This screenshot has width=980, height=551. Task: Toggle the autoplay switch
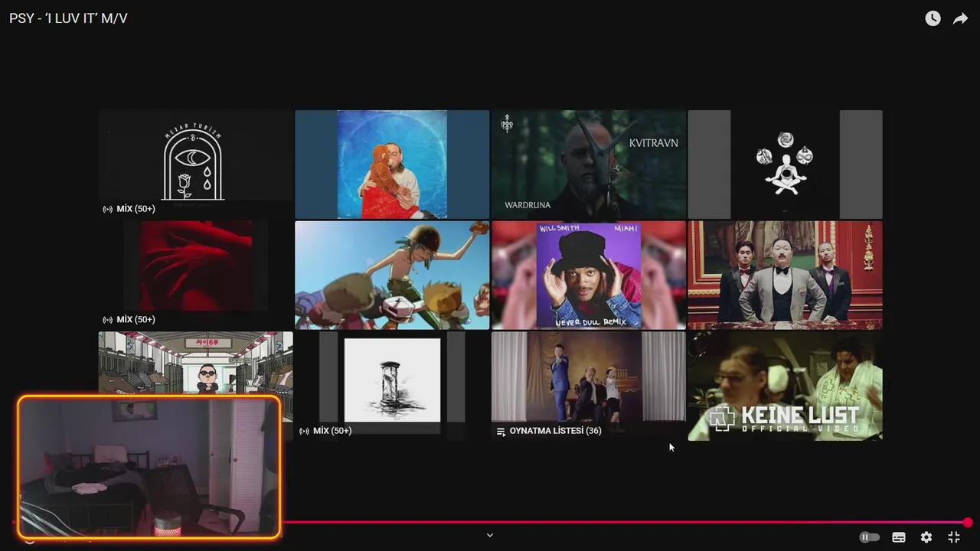[869, 537]
